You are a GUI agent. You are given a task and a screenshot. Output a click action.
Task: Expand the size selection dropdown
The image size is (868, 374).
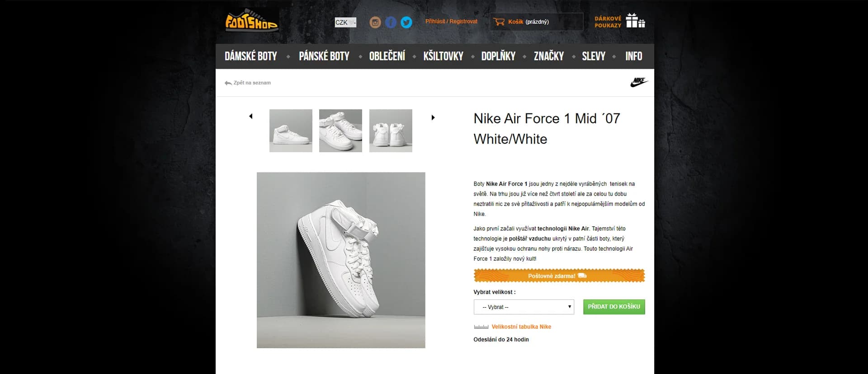(x=524, y=307)
